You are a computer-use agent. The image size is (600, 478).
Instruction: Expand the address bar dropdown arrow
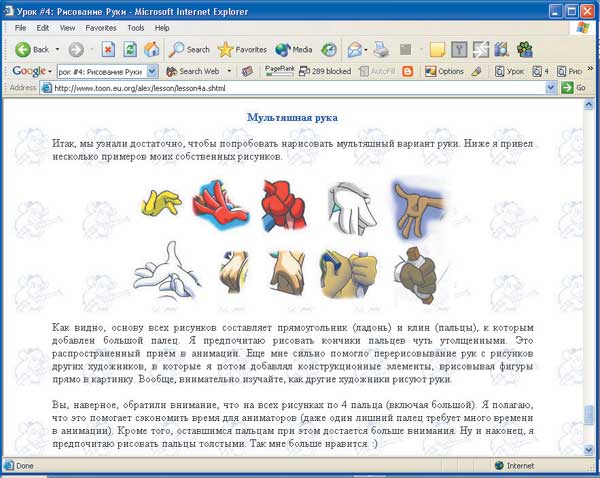point(550,88)
